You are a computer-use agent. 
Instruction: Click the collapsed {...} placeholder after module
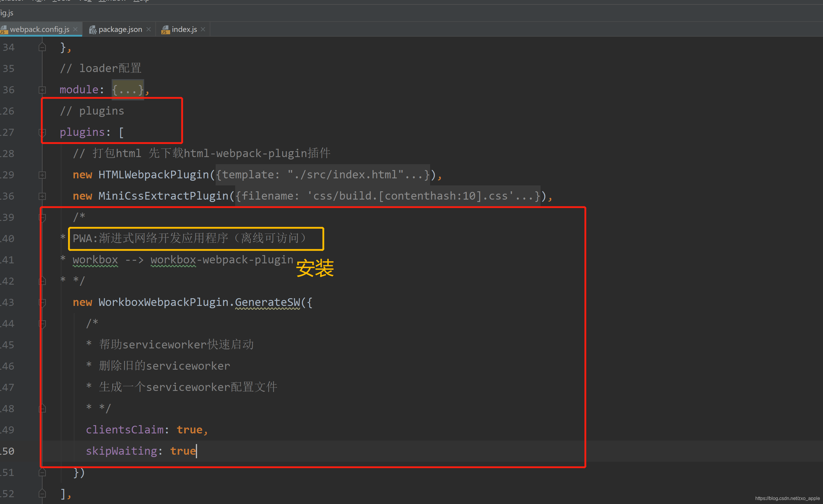coord(128,90)
